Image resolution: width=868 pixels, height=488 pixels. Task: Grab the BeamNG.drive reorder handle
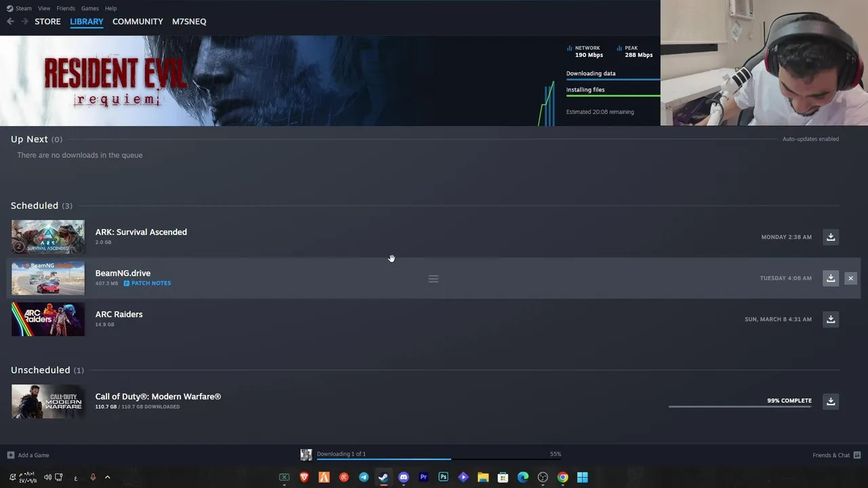pos(433,279)
